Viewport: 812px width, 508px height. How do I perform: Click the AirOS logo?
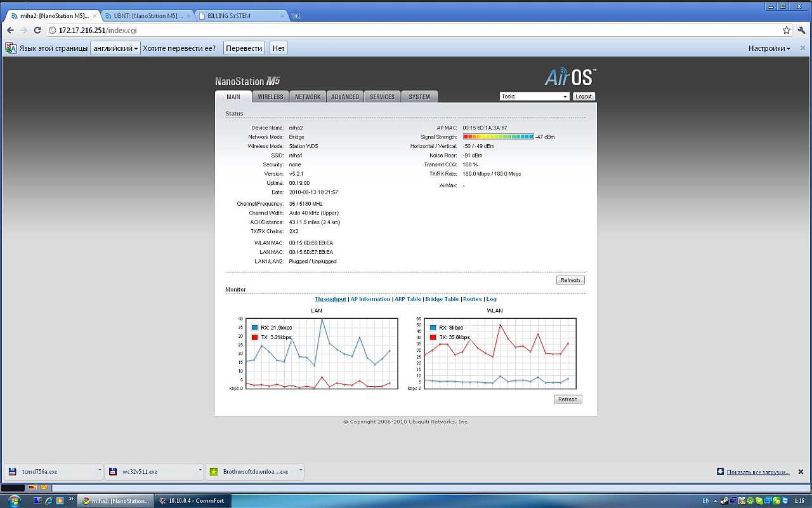[x=570, y=77]
